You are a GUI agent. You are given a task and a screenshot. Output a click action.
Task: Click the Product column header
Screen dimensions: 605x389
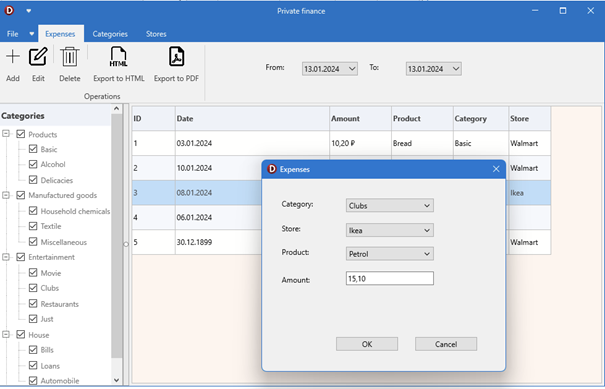point(422,118)
